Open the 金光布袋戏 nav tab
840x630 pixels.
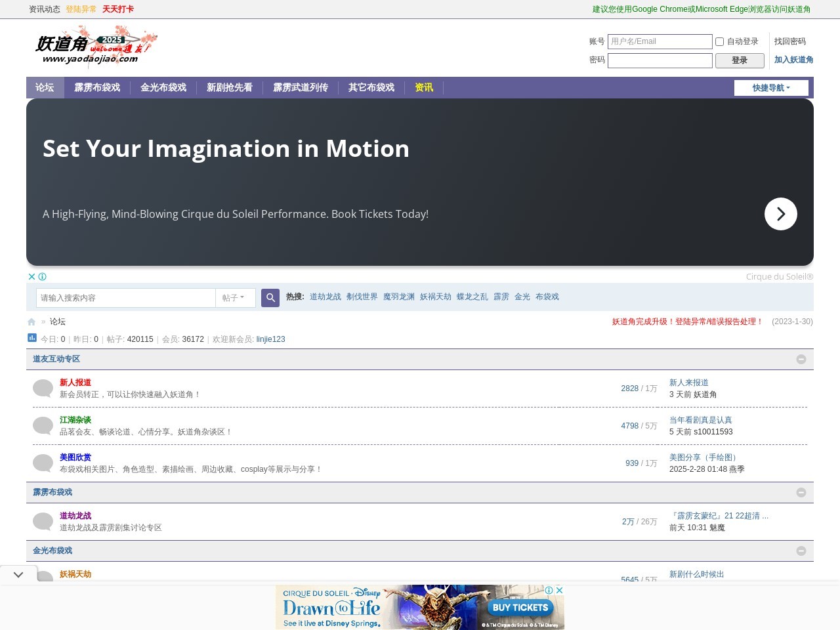click(x=163, y=87)
